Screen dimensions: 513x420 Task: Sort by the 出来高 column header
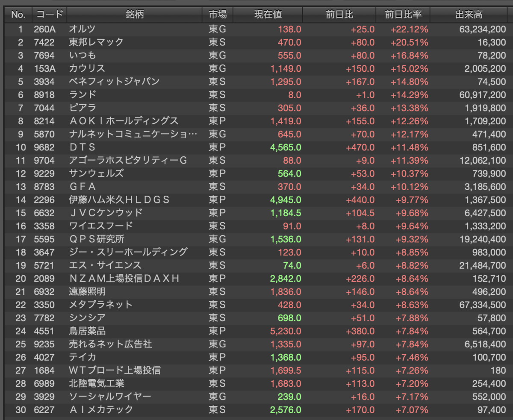(469, 15)
